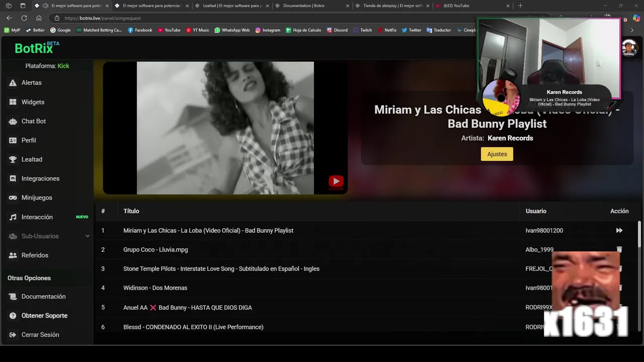Open the WhatsApp Web bookmark

[x=232, y=30]
